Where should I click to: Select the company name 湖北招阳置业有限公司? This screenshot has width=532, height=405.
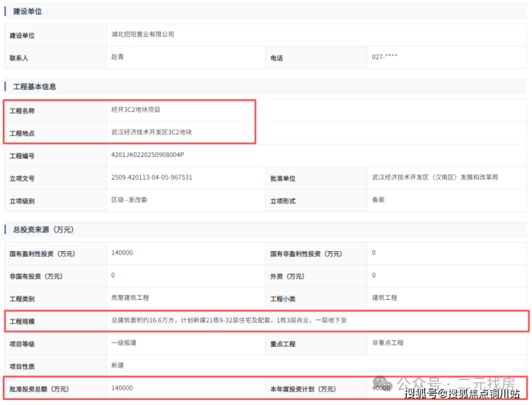pyautogui.click(x=142, y=35)
